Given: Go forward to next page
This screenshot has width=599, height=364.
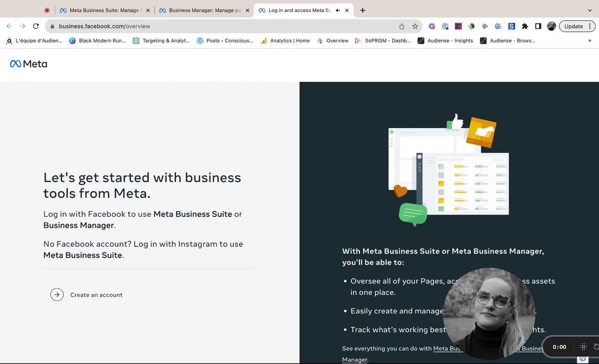Looking at the screenshot, I should 22,26.
